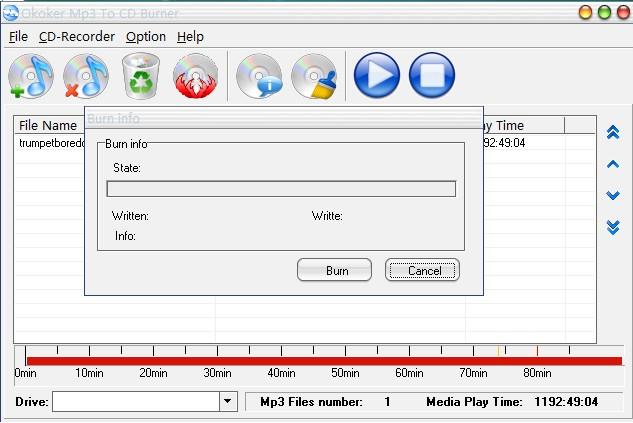The width and height of the screenshot is (633, 423).
Task: Move the file up one position
Action: (x=613, y=164)
